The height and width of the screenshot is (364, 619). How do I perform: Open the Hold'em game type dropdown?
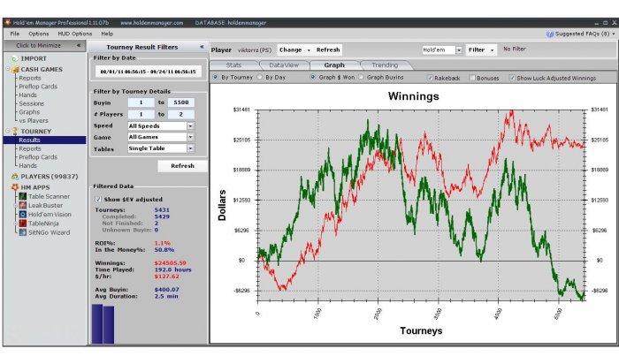click(x=459, y=50)
